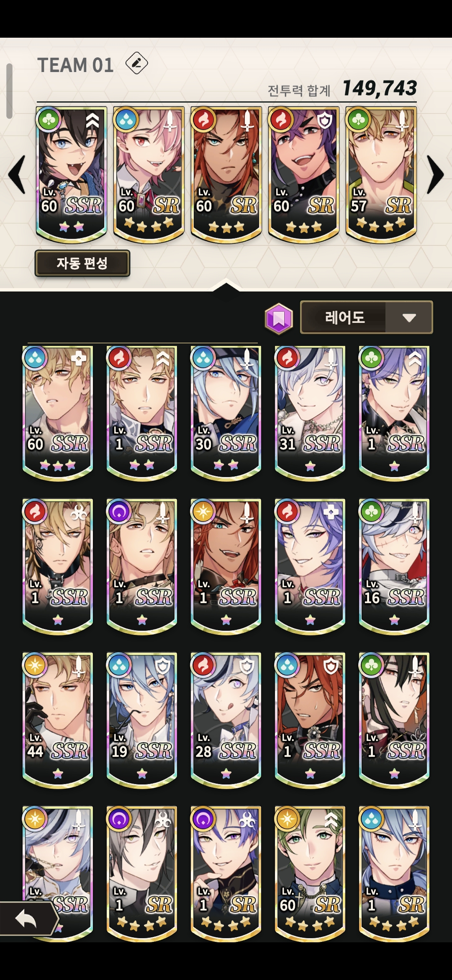
Task: Open the 레어도 sort dropdown
Action: pyautogui.click(x=366, y=317)
